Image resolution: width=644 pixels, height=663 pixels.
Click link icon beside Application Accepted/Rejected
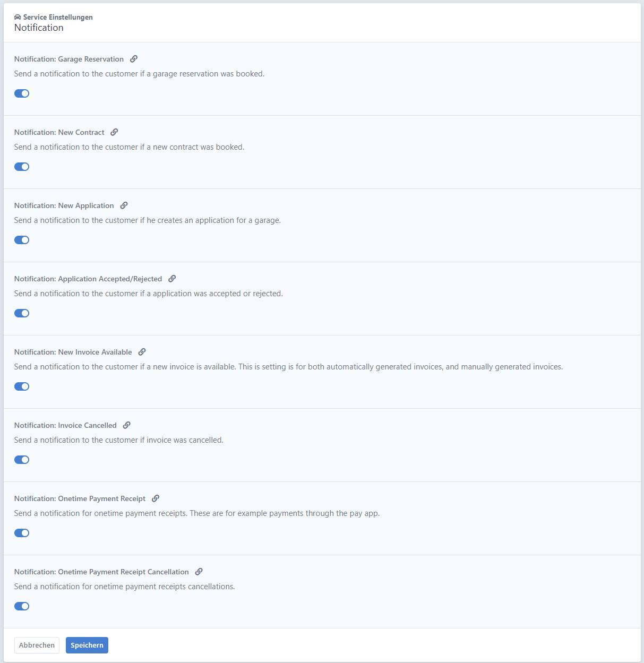click(172, 279)
